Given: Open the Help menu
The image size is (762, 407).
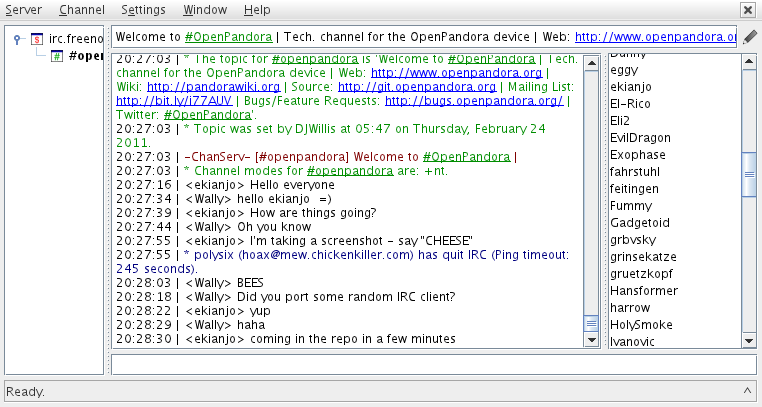Looking at the screenshot, I should (x=257, y=10).
